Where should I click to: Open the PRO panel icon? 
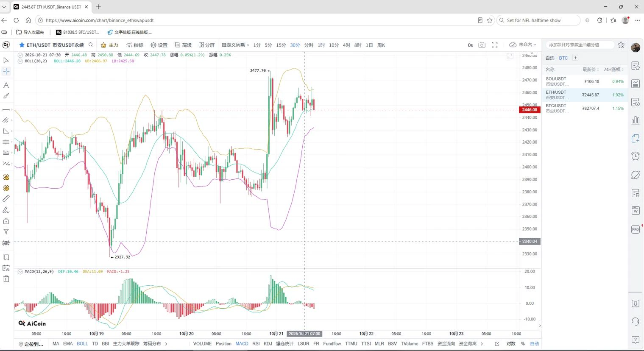[x=636, y=229]
